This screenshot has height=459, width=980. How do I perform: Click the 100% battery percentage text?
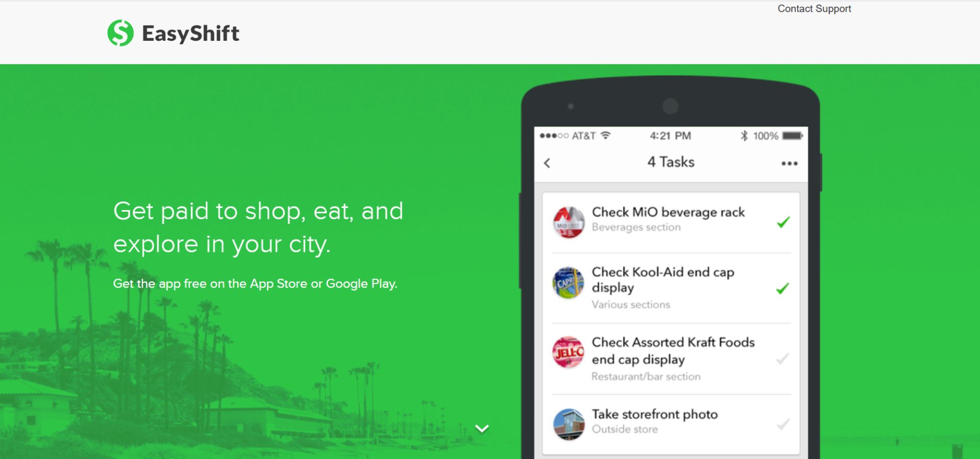(766, 136)
